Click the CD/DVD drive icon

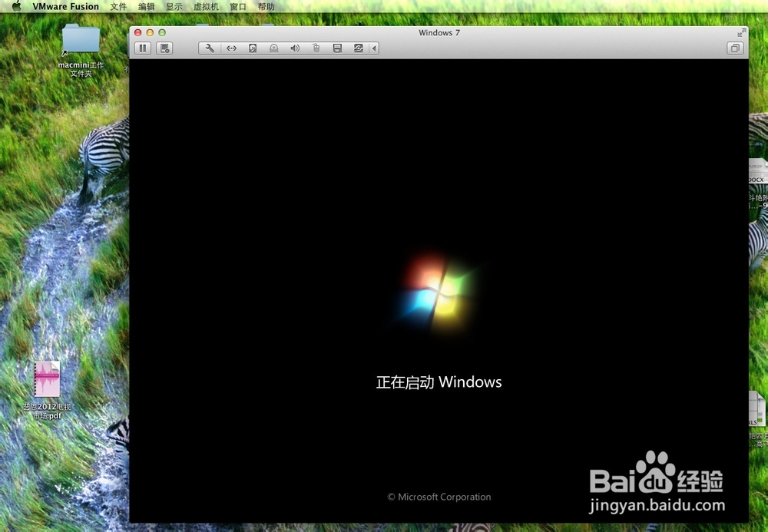click(x=274, y=48)
